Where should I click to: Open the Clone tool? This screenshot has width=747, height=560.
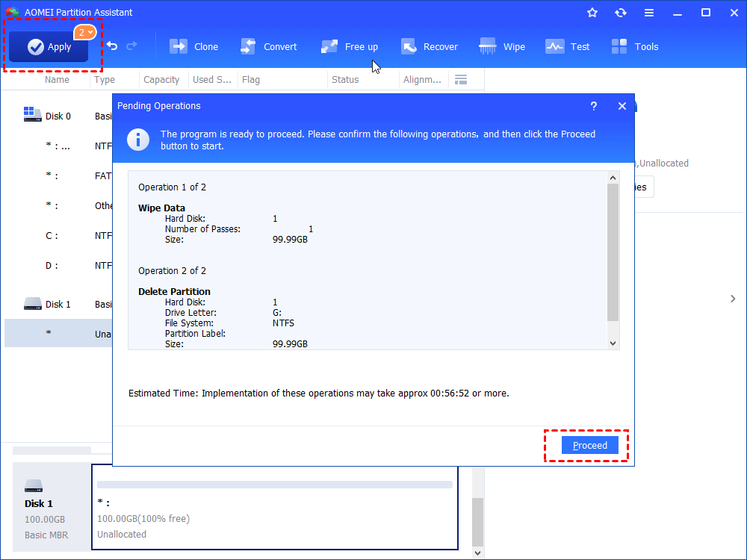pos(193,46)
